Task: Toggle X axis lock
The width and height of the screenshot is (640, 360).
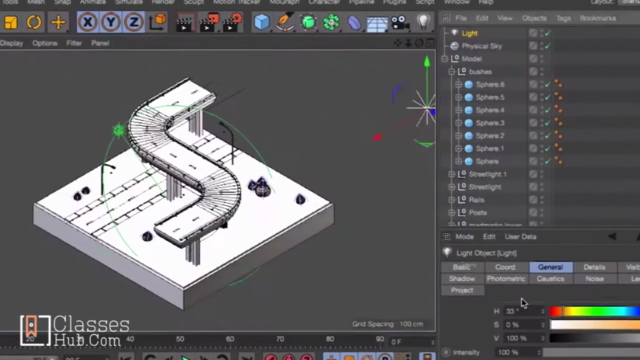Action: [87, 22]
